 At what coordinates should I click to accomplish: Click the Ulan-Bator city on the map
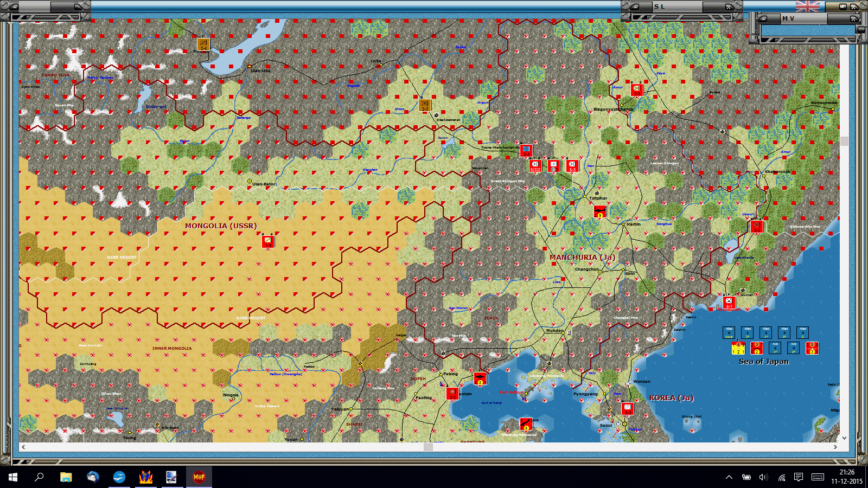pos(250,181)
